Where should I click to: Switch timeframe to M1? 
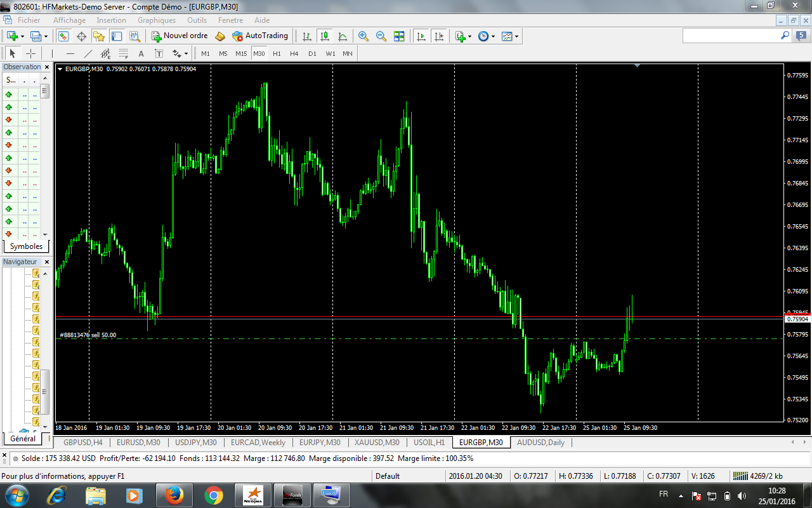tap(206, 53)
